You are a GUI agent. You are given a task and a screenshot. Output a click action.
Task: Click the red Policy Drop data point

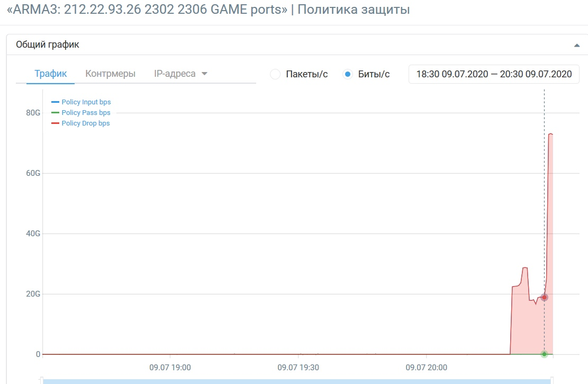point(544,297)
